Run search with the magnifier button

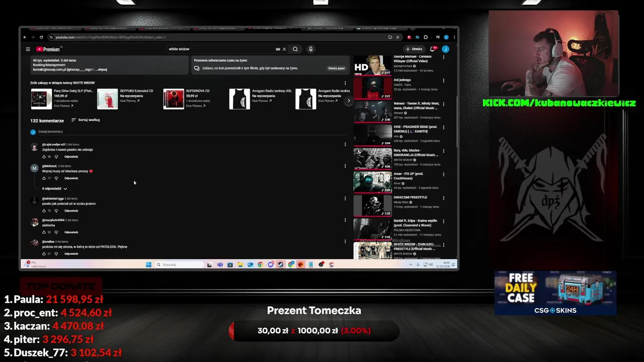click(x=295, y=49)
